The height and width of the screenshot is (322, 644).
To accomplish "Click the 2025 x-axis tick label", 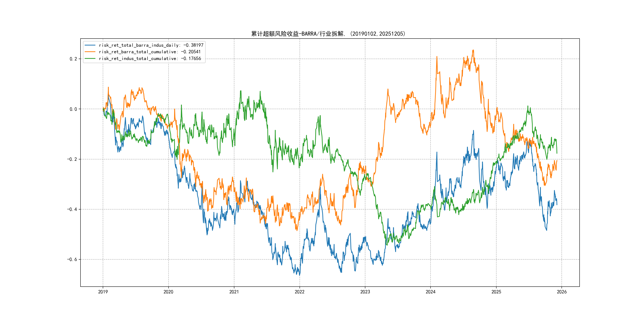I will click(496, 292).
